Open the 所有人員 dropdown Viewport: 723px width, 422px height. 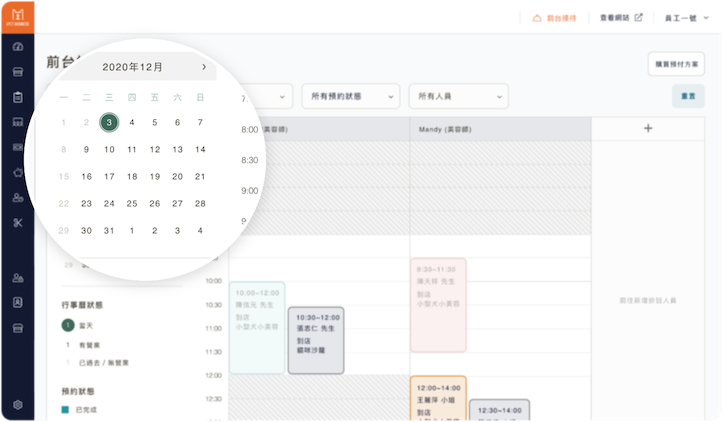(x=459, y=96)
